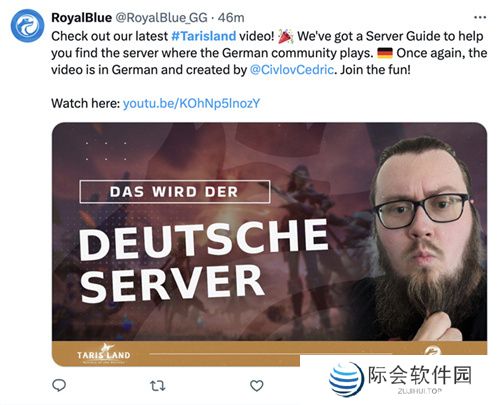
Task: Click the reply speech bubble icon
Action: click(59, 385)
